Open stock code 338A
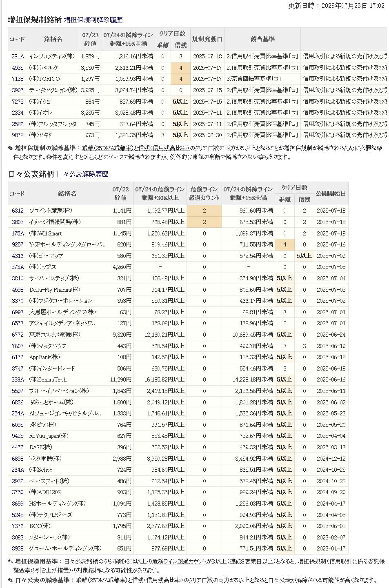This screenshot has height=588, width=389. (x=18, y=379)
